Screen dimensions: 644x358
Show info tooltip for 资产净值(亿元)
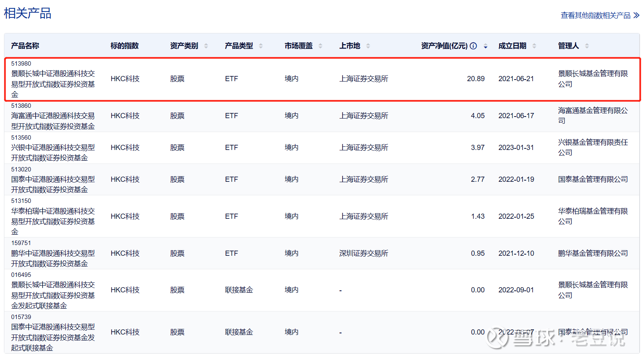[473, 46]
